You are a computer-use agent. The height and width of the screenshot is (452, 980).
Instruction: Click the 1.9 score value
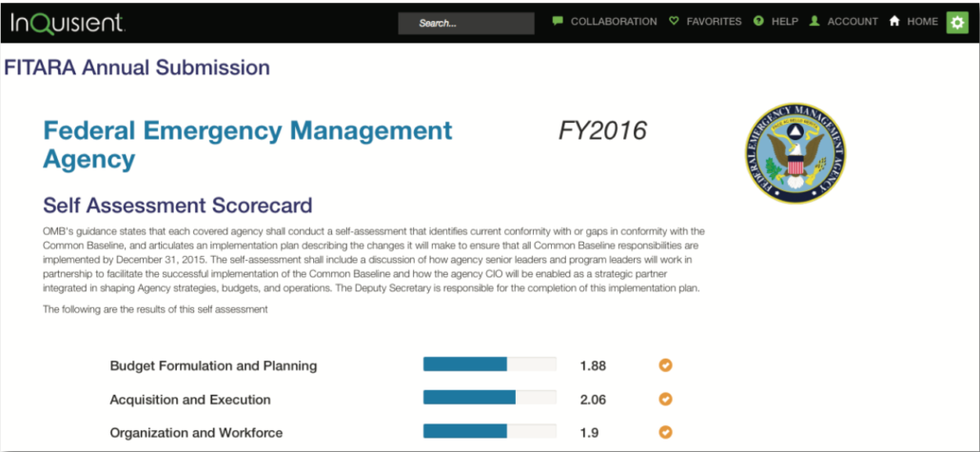click(x=589, y=433)
